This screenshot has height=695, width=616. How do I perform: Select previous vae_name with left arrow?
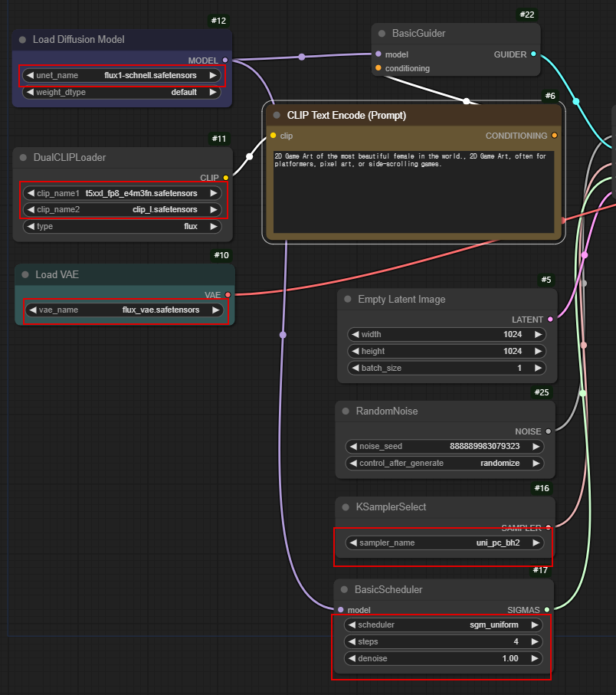point(33,310)
